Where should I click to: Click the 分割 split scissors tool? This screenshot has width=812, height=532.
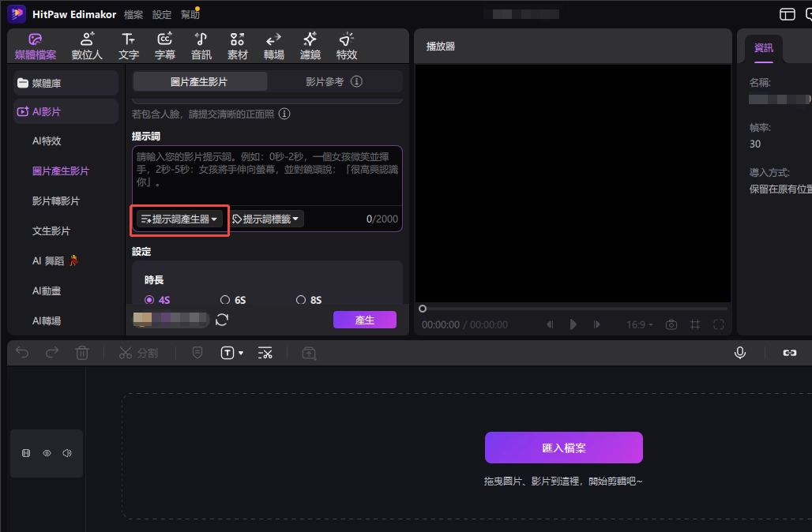click(x=138, y=353)
